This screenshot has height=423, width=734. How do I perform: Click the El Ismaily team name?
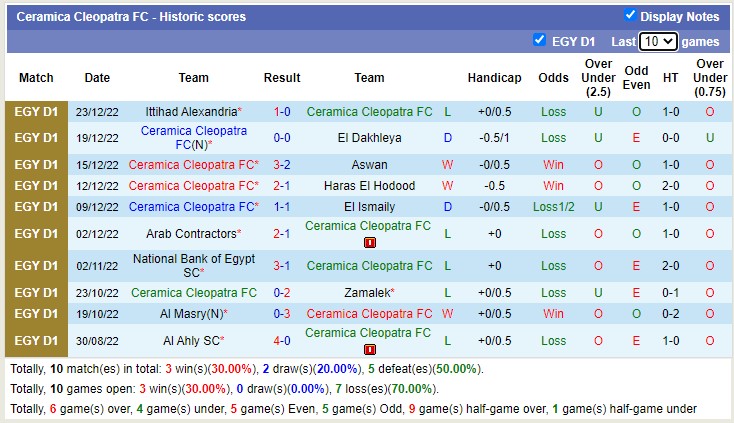[369, 207]
